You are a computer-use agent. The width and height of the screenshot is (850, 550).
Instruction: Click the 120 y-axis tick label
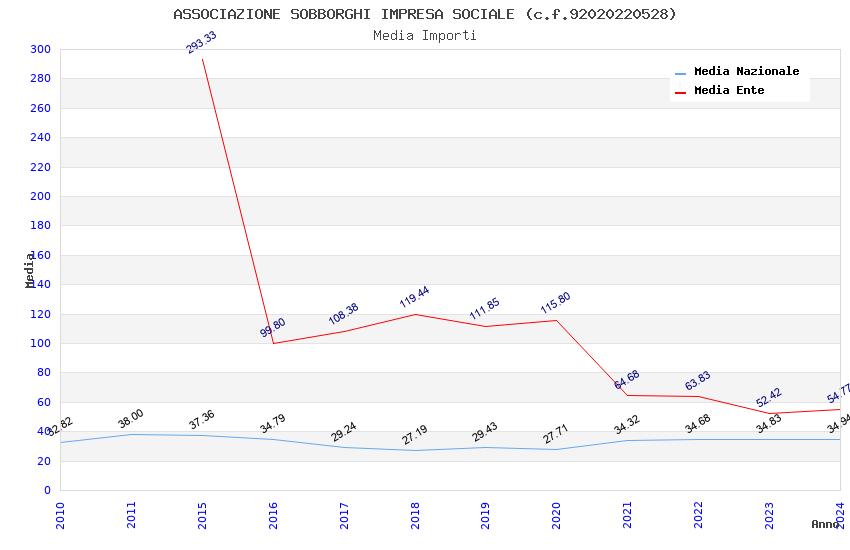click(41, 314)
